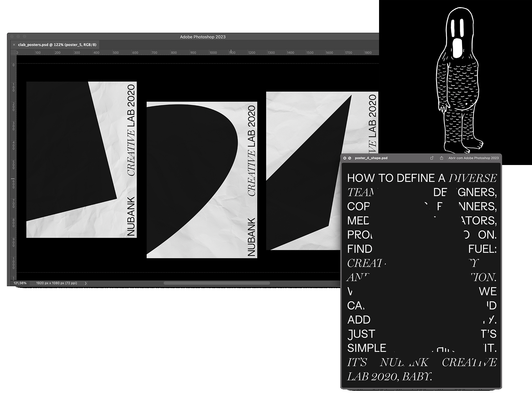Select the left poster with angular shape
This screenshot has width=532, height=406.
pyautogui.click(x=81, y=159)
